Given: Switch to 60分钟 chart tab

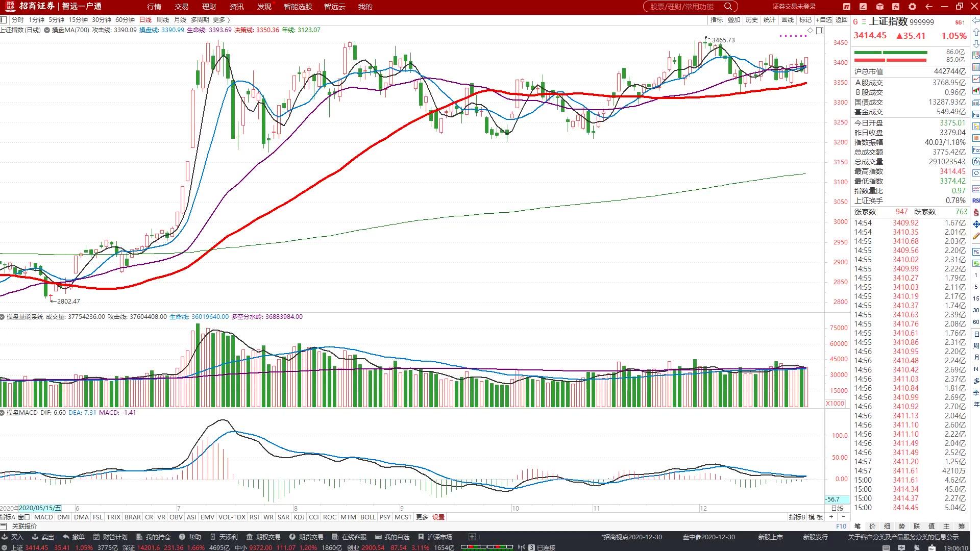Looking at the screenshot, I should tap(125, 20).
